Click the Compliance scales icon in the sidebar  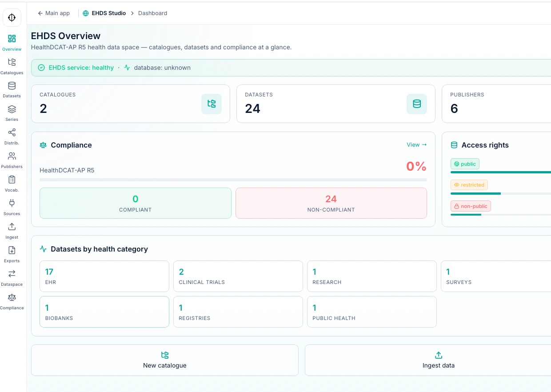pos(12,300)
